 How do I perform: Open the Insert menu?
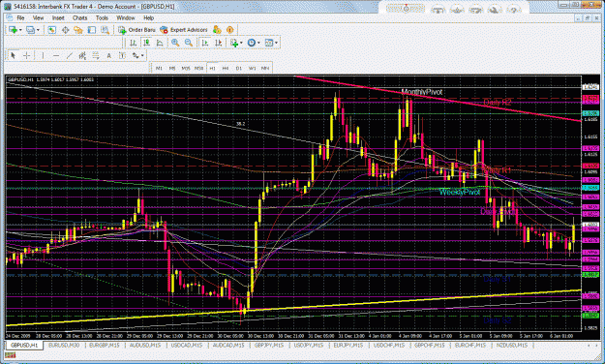click(x=58, y=18)
